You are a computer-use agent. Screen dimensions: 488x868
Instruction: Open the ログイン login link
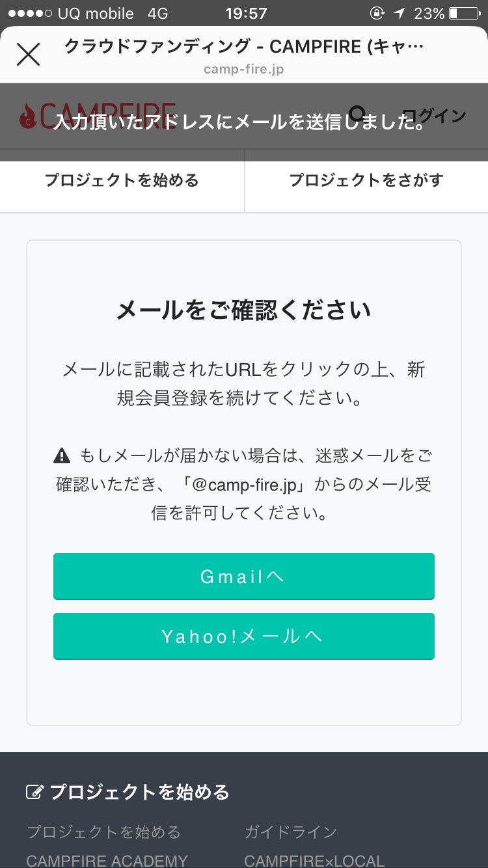435,116
